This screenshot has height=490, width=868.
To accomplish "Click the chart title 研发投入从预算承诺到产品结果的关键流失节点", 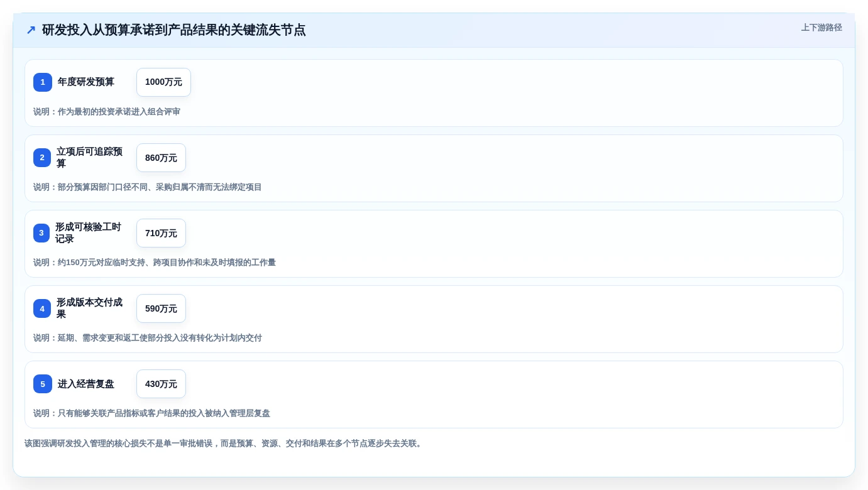I will point(174,30).
